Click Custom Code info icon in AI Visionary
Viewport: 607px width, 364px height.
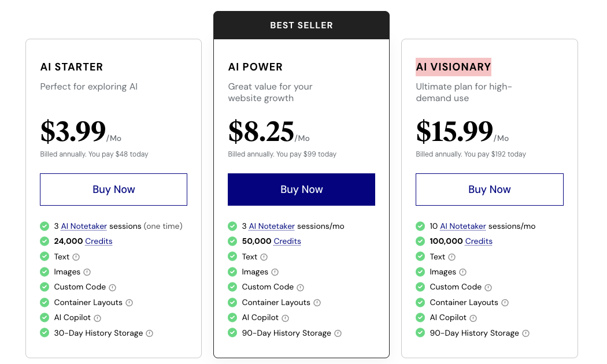pos(488,288)
